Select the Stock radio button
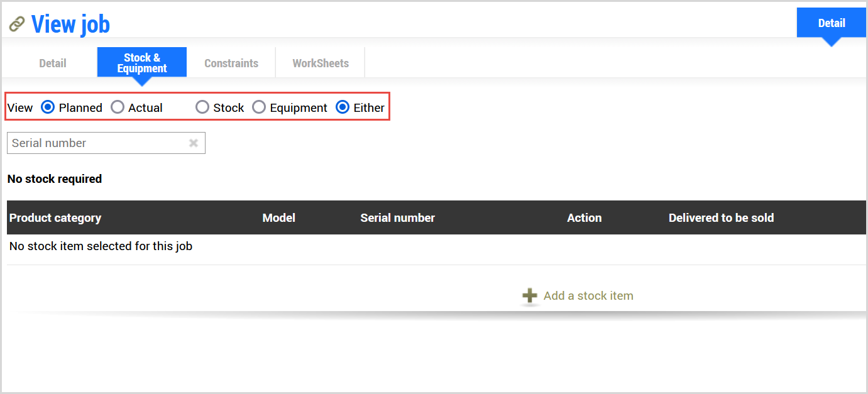This screenshot has height=394, width=868. (x=202, y=107)
